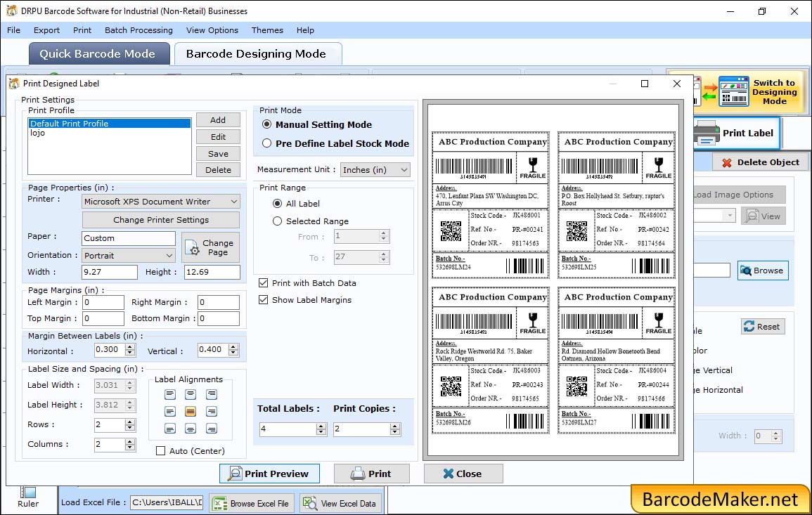Enable Auto (Center) checkbox
This screenshot has width=812, height=515.
click(160, 451)
